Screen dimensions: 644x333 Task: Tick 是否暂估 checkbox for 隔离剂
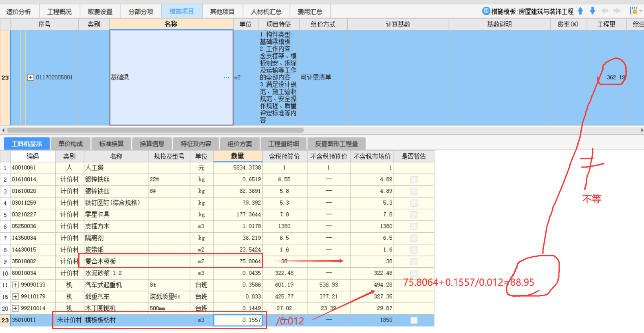click(414, 238)
